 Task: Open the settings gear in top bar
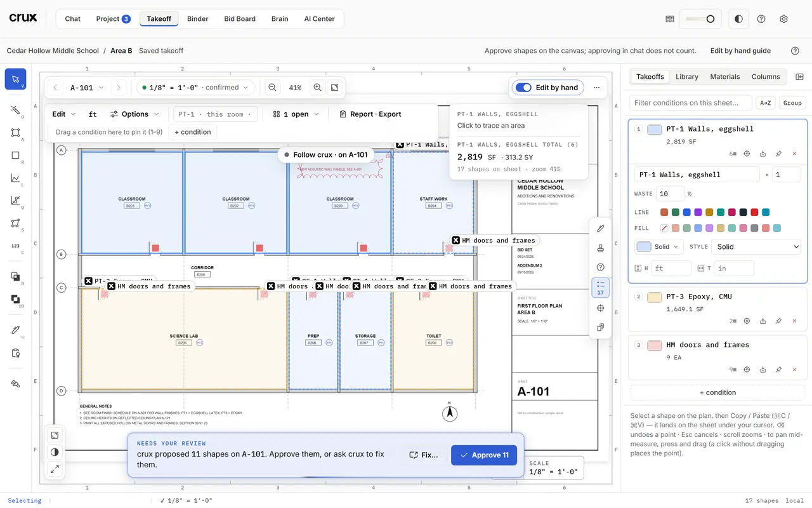tap(783, 19)
